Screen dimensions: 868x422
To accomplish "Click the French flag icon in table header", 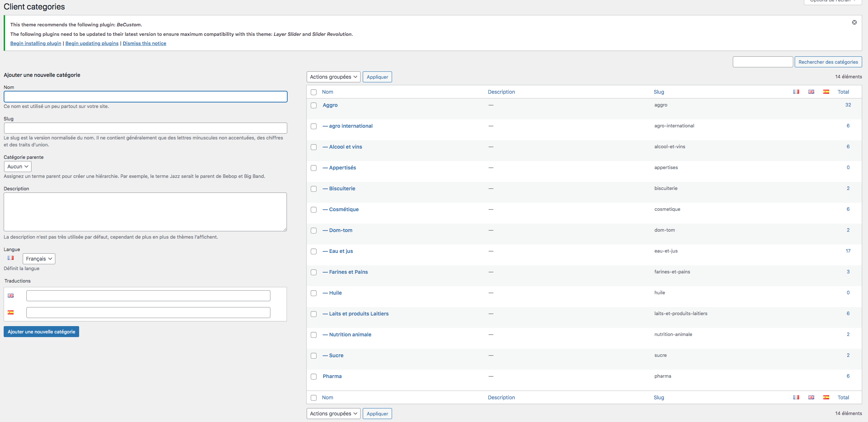I will [x=796, y=92].
